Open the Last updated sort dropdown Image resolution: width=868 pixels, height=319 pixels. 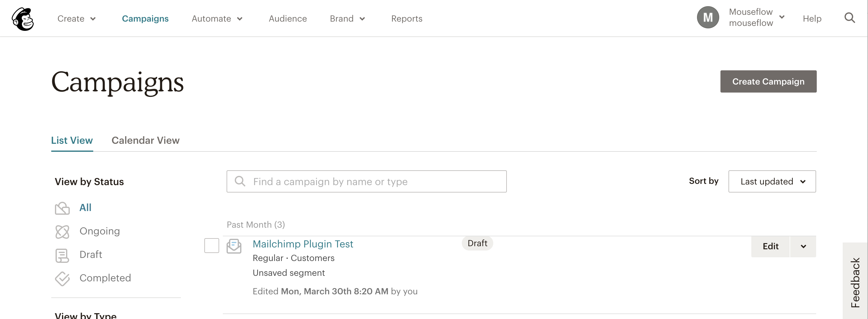coord(772,181)
